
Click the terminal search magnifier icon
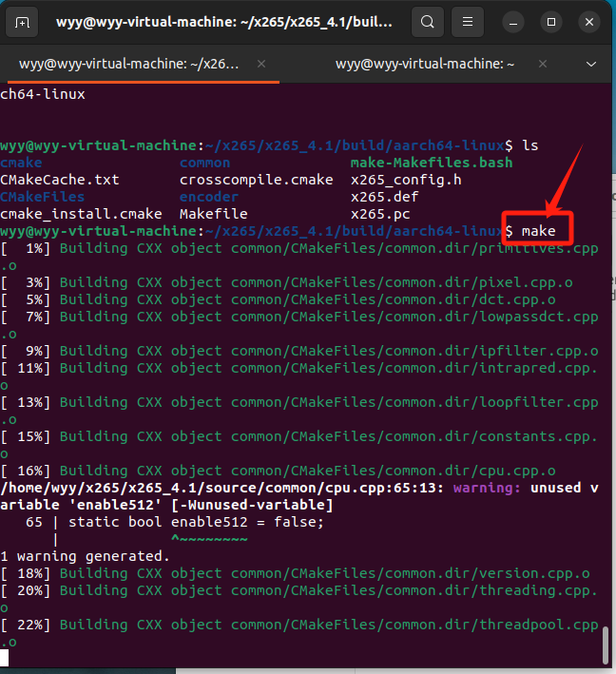click(429, 22)
